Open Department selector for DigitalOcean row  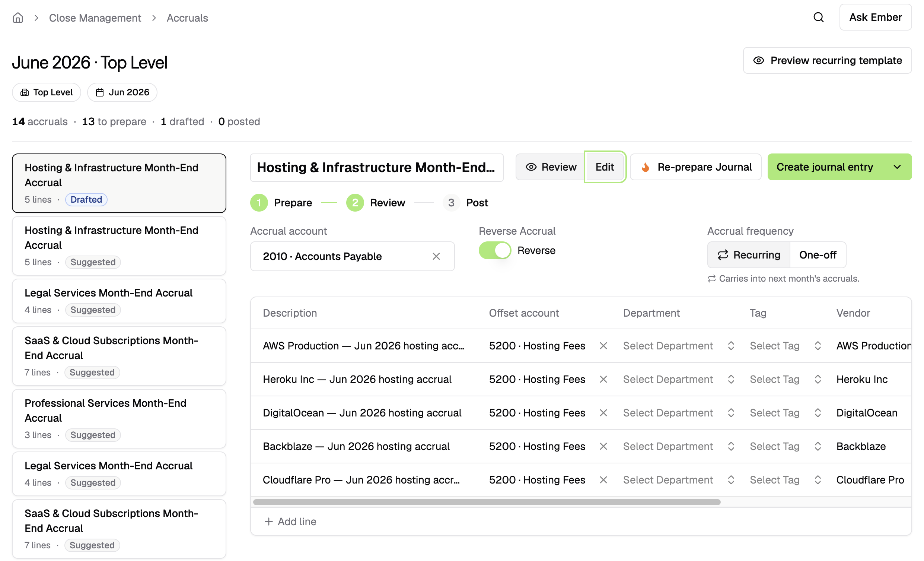(x=679, y=413)
